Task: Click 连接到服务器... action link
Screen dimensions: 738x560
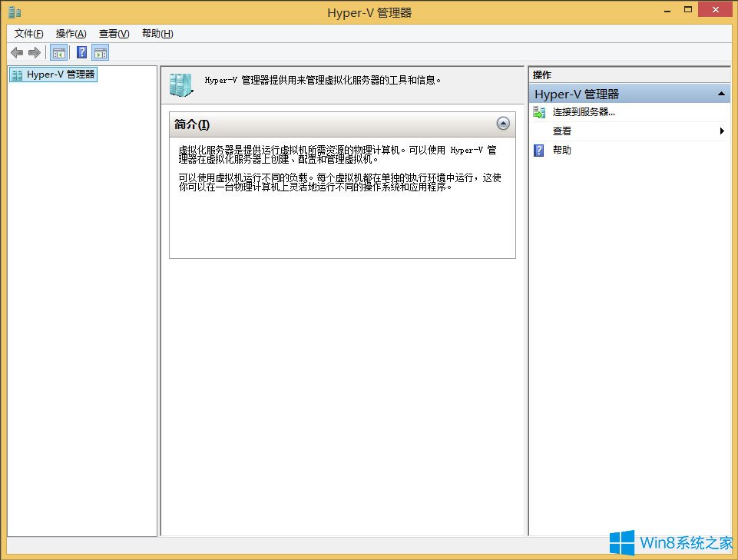Action: [x=584, y=112]
